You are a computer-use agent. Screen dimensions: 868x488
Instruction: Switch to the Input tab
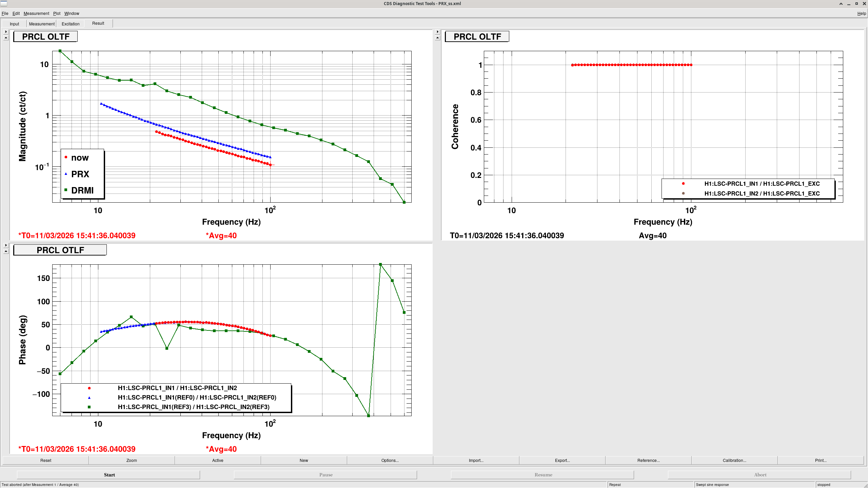pyautogui.click(x=14, y=24)
